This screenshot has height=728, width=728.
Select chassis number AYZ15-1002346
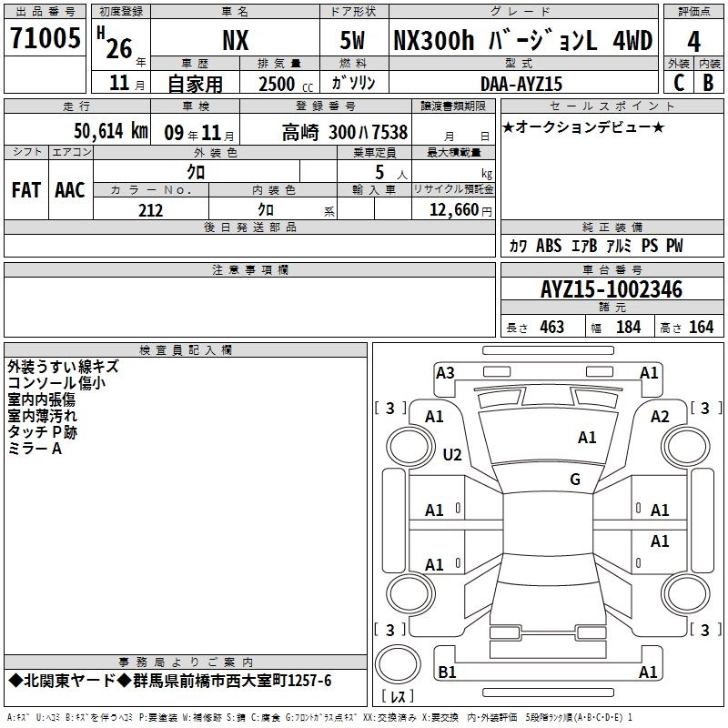[x=612, y=289]
